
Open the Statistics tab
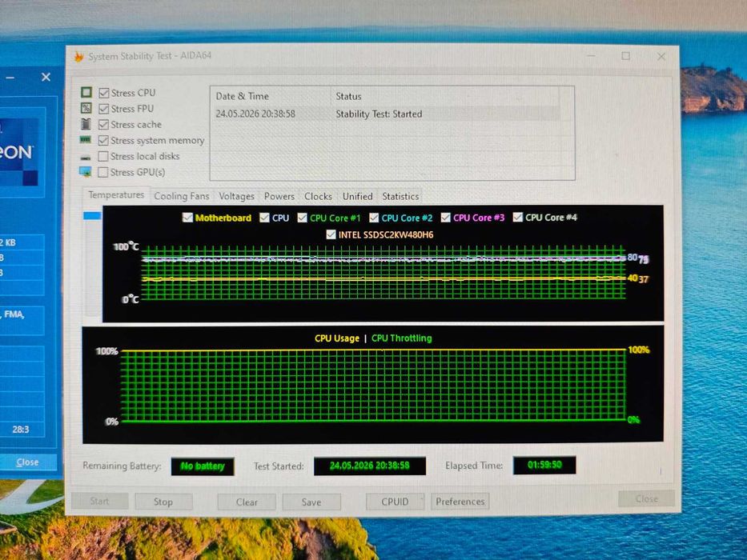coord(400,196)
